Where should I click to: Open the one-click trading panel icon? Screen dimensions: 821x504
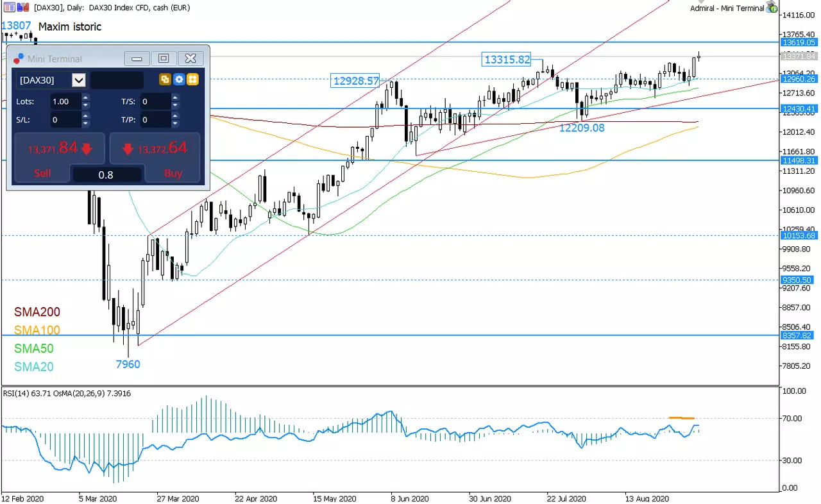click(x=8, y=7)
